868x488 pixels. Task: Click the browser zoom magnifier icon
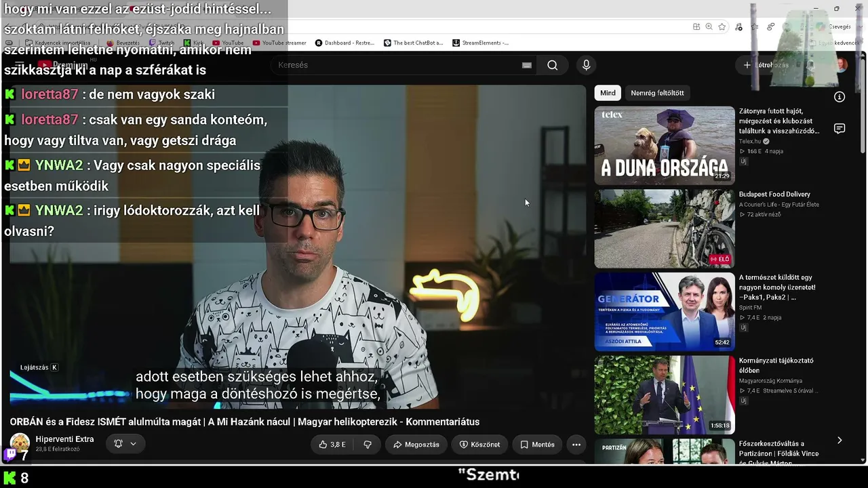tap(709, 26)
